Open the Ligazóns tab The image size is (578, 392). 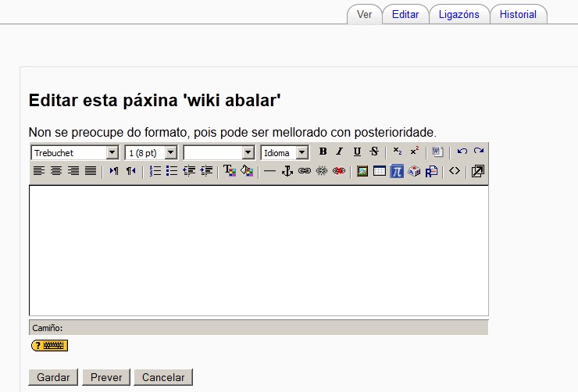click(x=459, y=14)
